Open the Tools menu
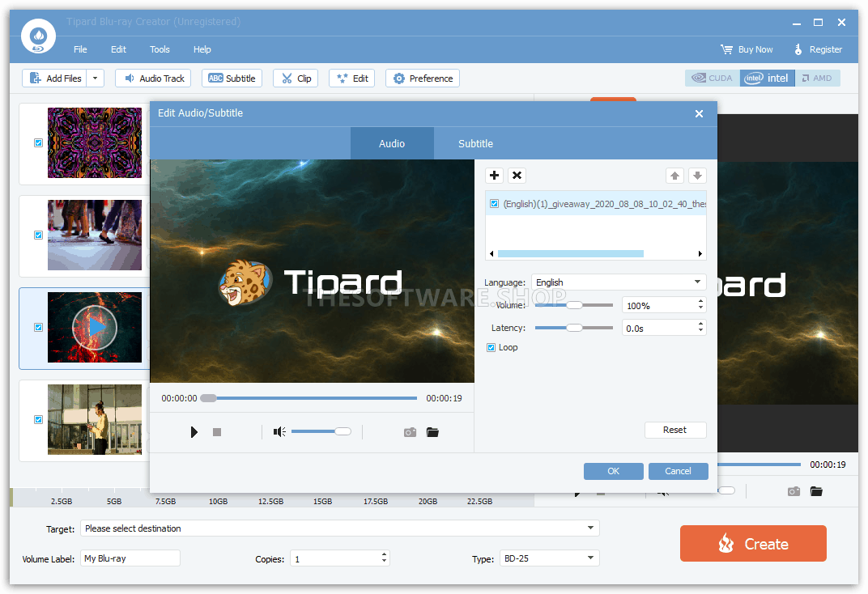The width and height of the screenshot is (868, 594). click(160, 49)
